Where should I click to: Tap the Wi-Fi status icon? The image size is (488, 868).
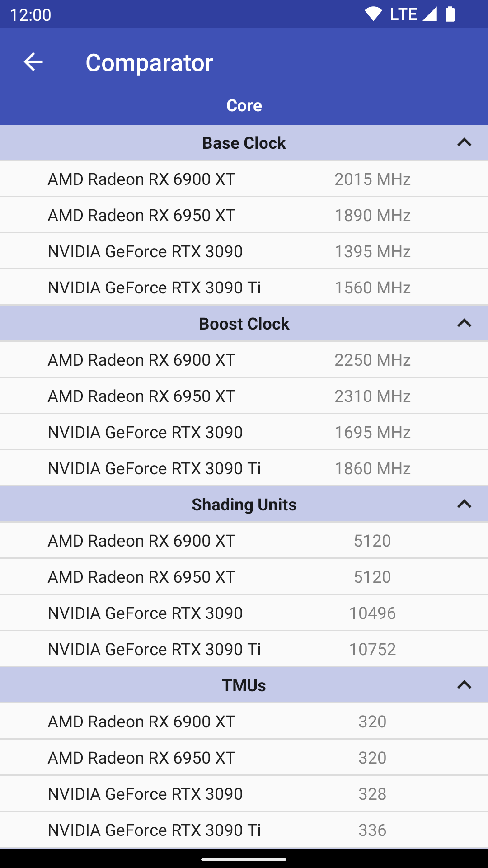coord(373,14)
